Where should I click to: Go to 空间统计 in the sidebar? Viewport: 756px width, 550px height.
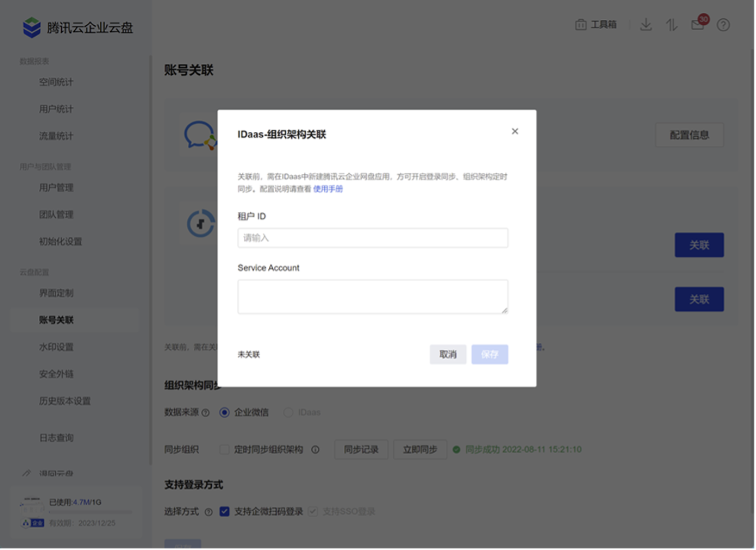(57, 82)
